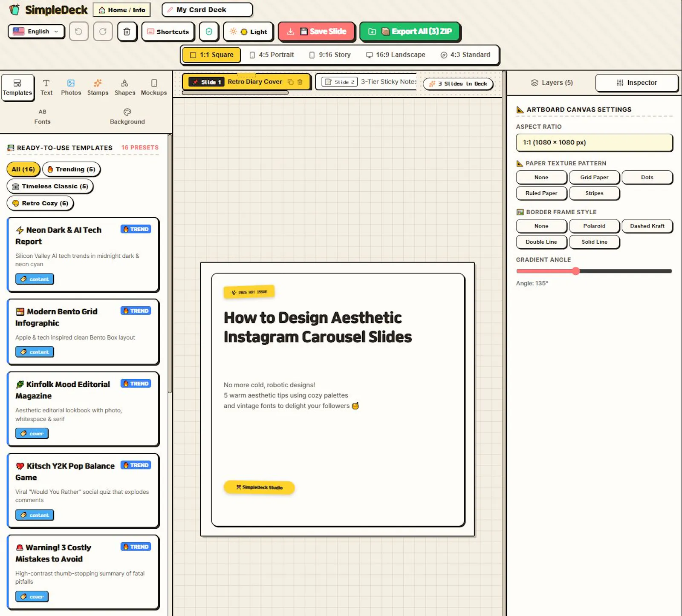Toggle the Light theme mode
682x616 pixels.
[249, 32]
